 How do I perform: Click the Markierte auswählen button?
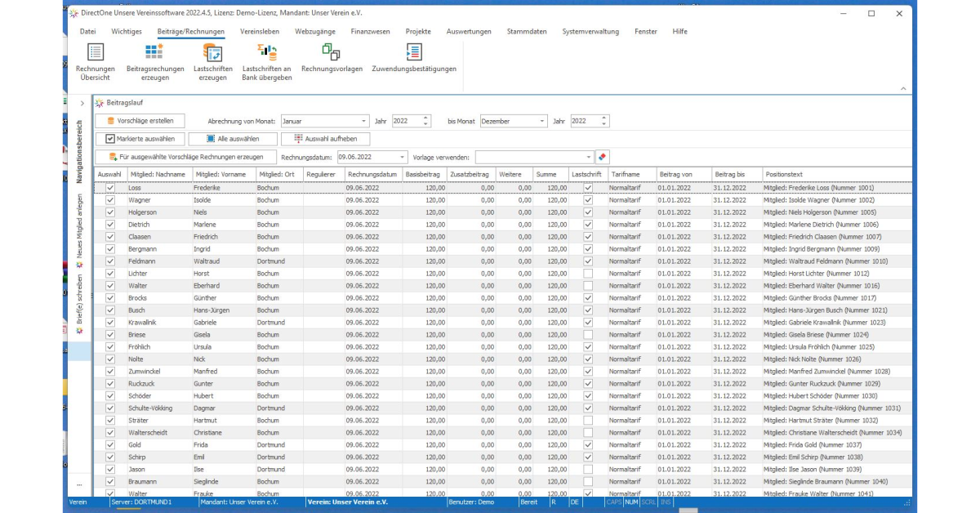(140, 139)
